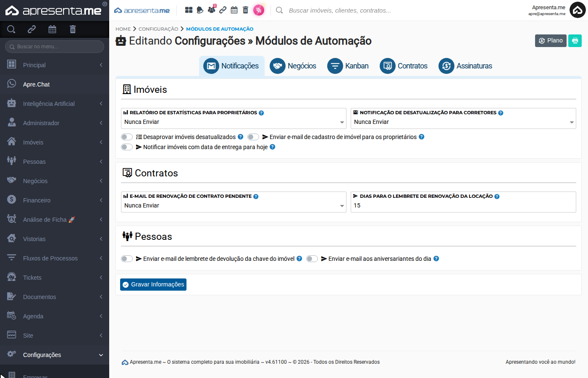Open Apre.Chat in the sidebar

(x=55, y=84)
